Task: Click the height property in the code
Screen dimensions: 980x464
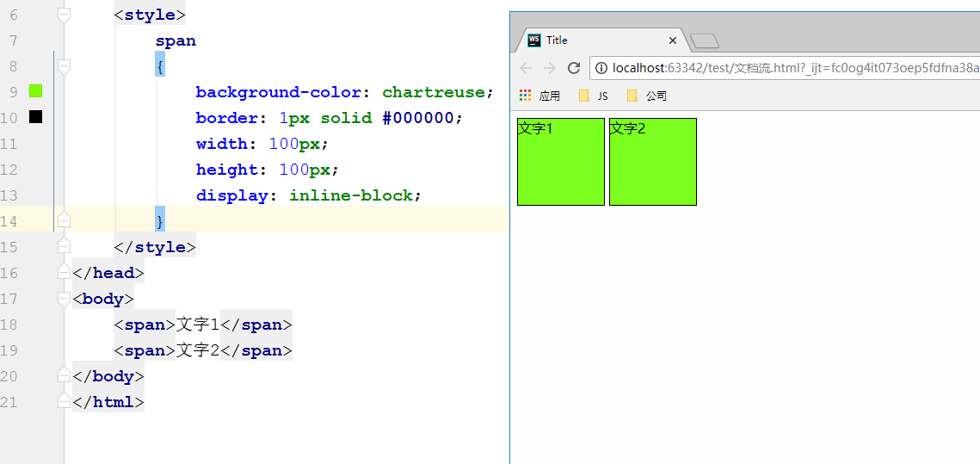Action: pyautogui.click(x=227, y=170)
